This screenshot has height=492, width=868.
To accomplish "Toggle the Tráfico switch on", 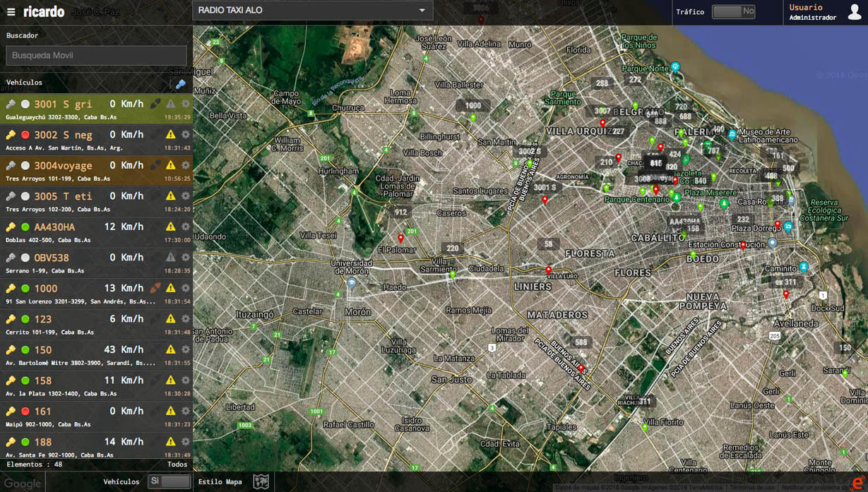I will [733, 12].
